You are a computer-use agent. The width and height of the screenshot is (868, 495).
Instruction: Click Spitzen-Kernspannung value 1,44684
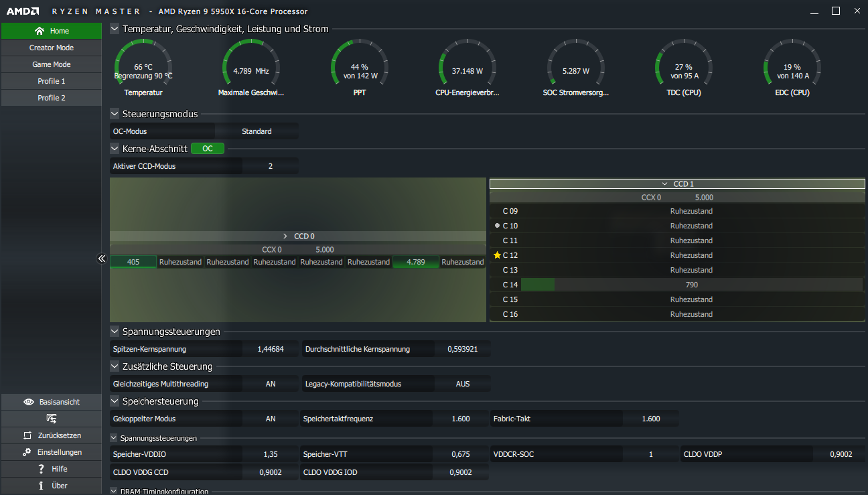click(x=271, y=349)
